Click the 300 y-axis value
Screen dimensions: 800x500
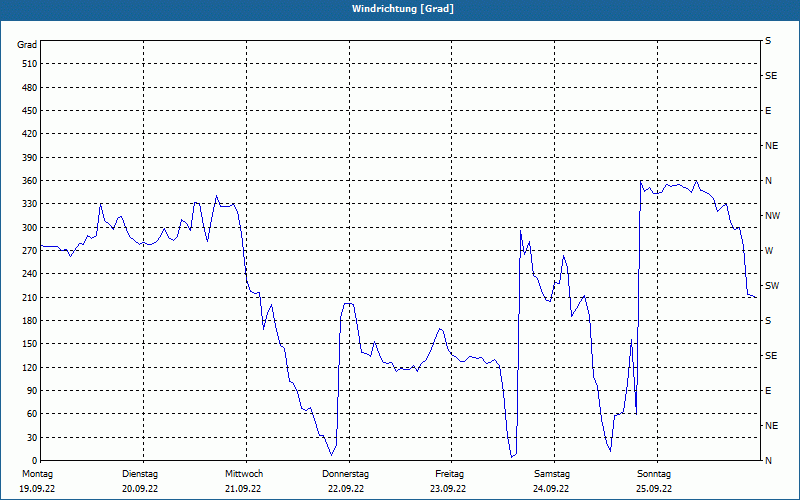[31, 227]
